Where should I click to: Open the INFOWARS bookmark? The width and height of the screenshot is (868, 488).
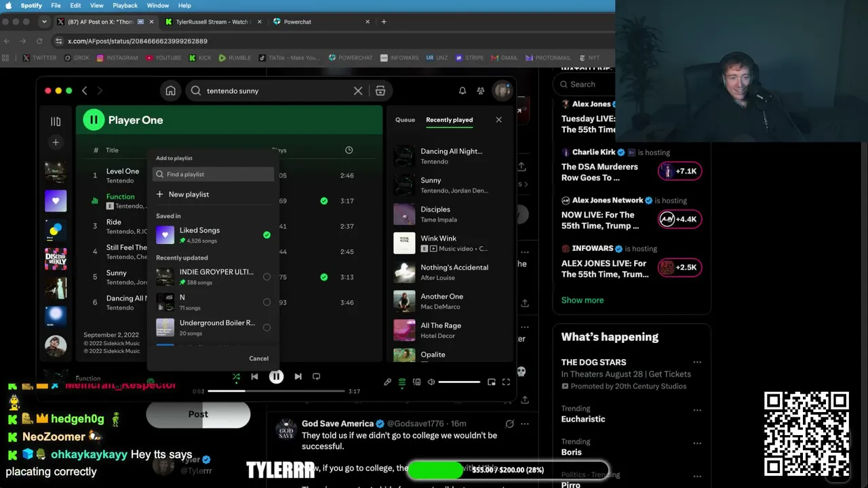(x=399, y=58)
